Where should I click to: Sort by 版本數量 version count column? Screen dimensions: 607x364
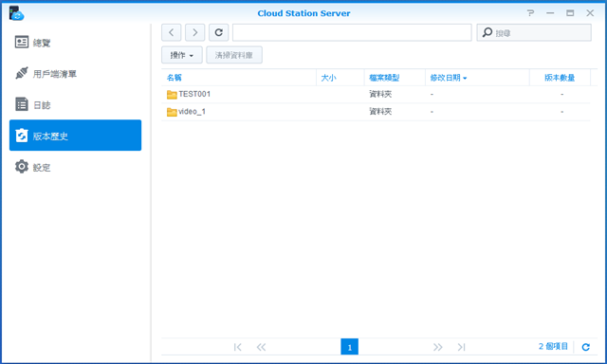point(560,78)
